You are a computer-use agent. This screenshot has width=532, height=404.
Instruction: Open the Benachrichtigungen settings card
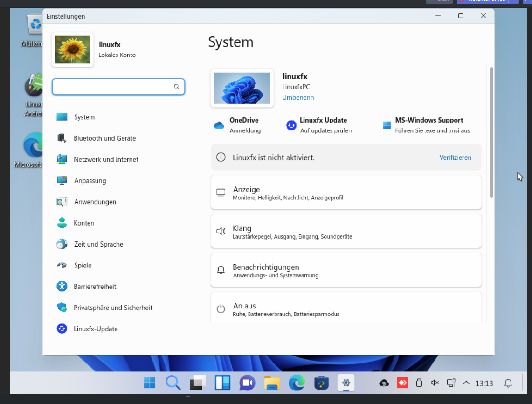tap(346, 270)
